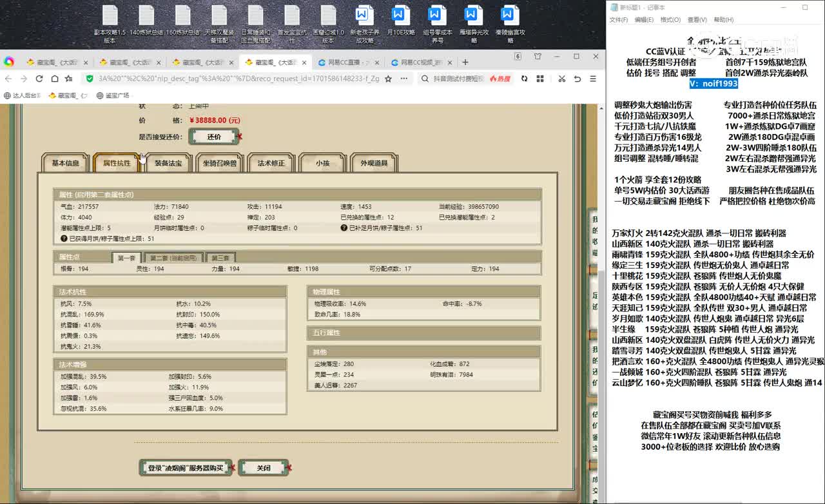
Task: Click the browser back arrow
Action: (9, 79)
